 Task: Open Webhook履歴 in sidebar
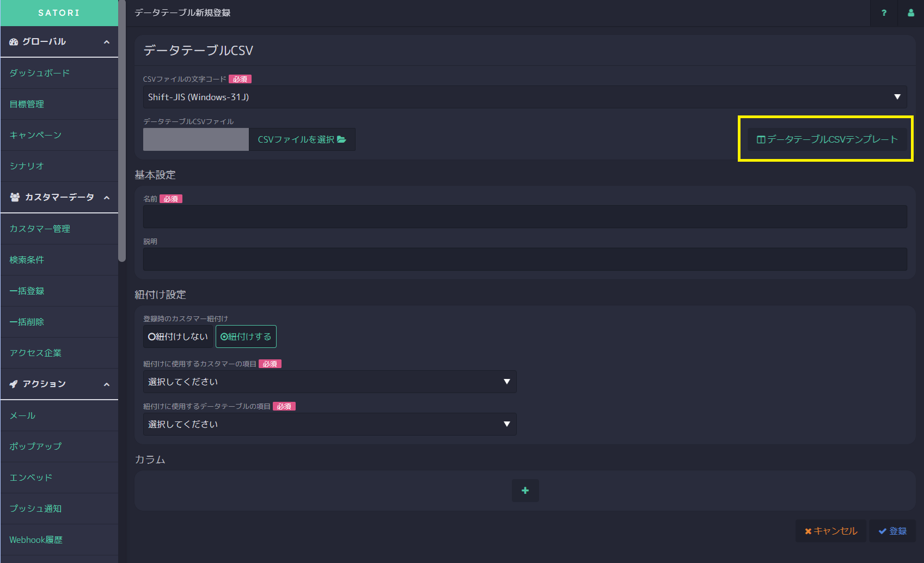pyautogui.click(x=59, y=540)
